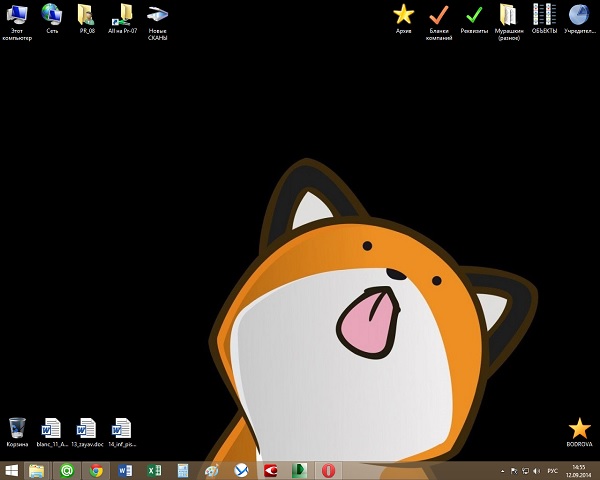The height and width of the screenshot is (480, 600).
Task: Open the Архив star shortcut
Action: [403, 15]
